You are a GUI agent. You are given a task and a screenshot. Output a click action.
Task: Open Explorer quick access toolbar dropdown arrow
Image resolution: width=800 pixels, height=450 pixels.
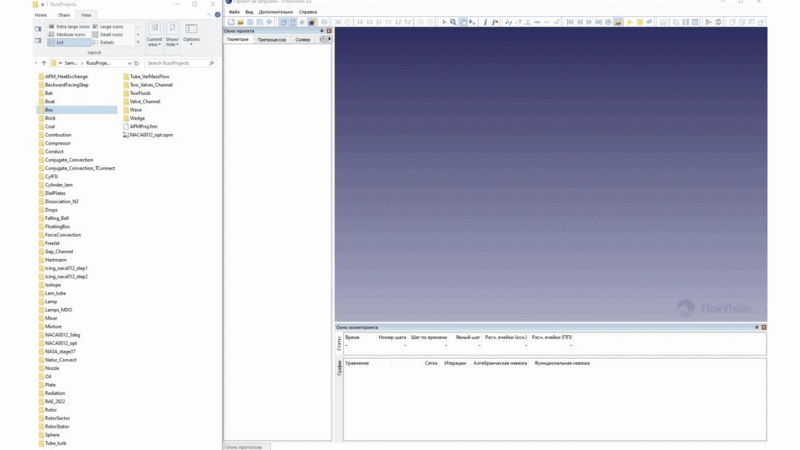click(x=42, y=5)
